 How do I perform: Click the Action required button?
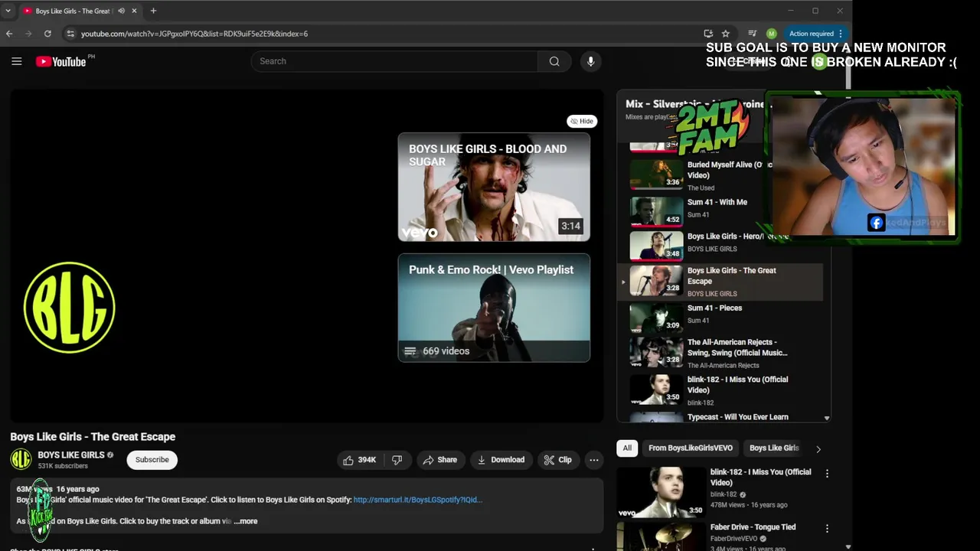tap(815, 34)
